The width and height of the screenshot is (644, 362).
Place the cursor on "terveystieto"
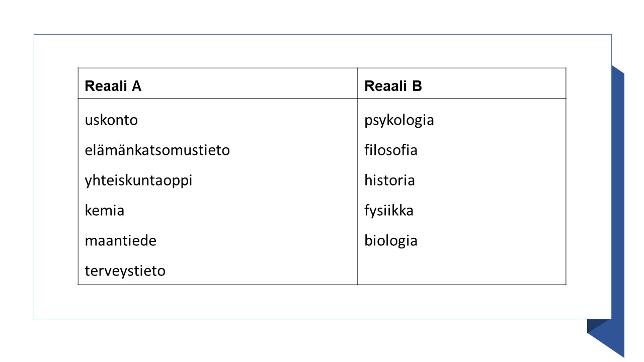click(x=125, y=271)
